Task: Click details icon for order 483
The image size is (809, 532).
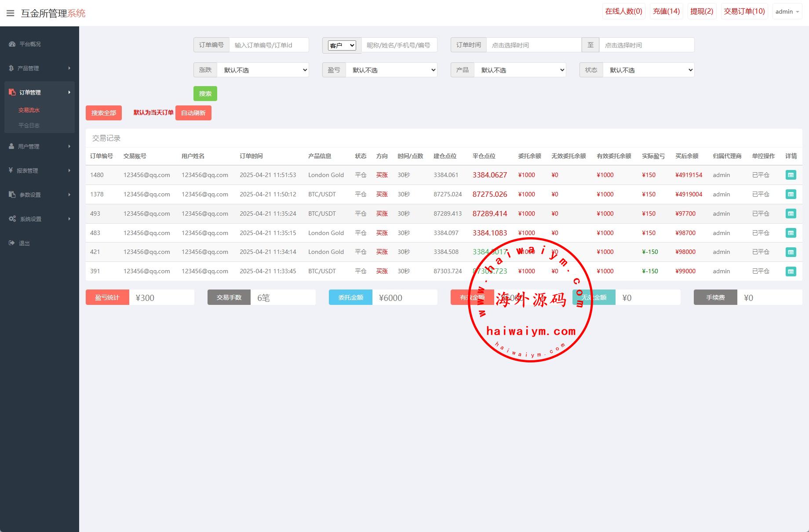Action: pyautogui.click(x=791, y=233)
